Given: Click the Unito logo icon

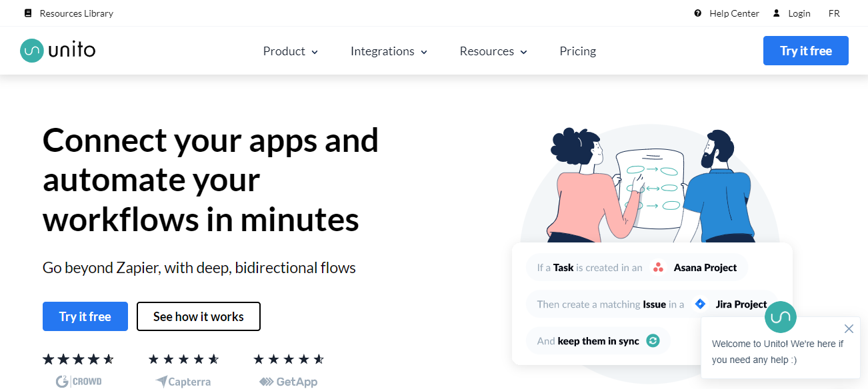Looking at the screenshot, I should 31,51.
